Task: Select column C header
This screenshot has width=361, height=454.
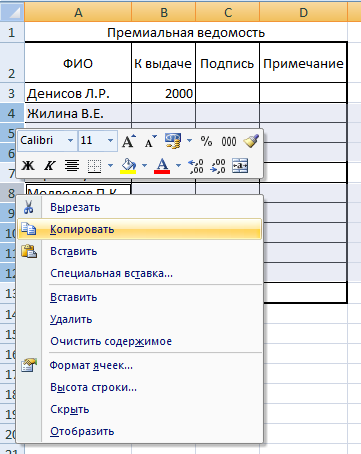Action: [x=228, y=12]
